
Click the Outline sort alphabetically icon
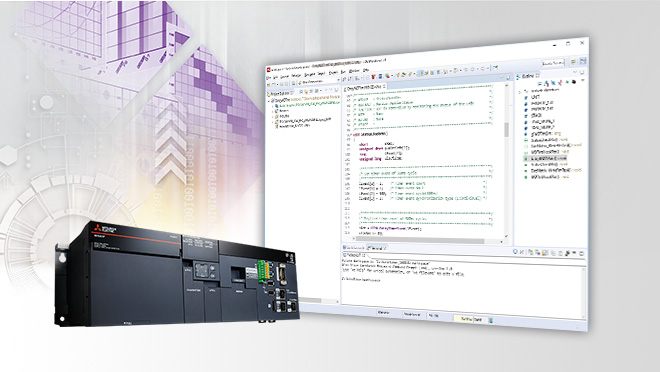[546, 83]
